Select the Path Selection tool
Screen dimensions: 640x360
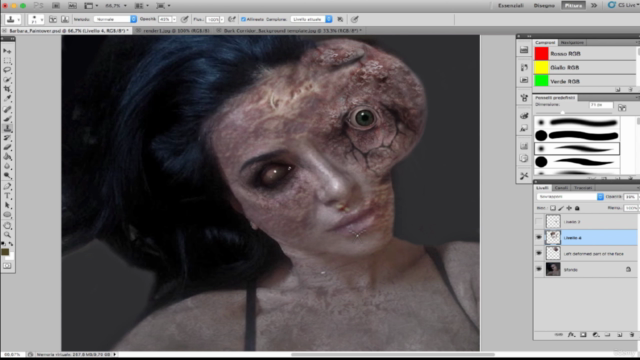(x=7, y=205)
